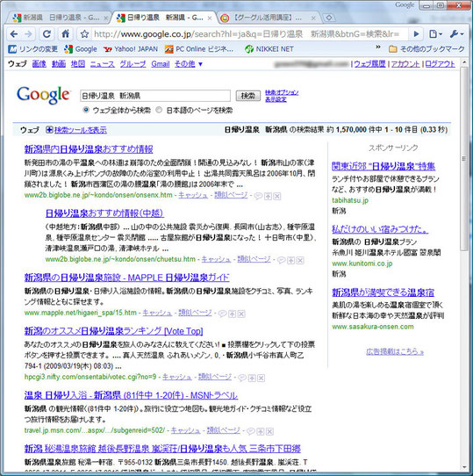Click the Google search input field
This screenshot has width=473, height=476.
[155, 96]
